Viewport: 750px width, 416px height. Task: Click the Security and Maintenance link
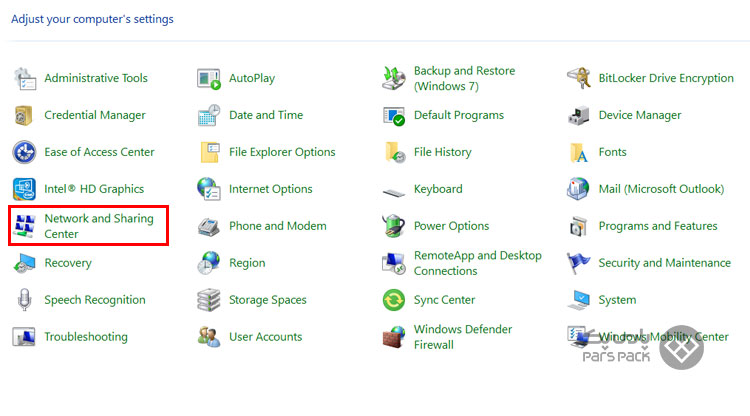pyautogui.click(x=664, y=263)
